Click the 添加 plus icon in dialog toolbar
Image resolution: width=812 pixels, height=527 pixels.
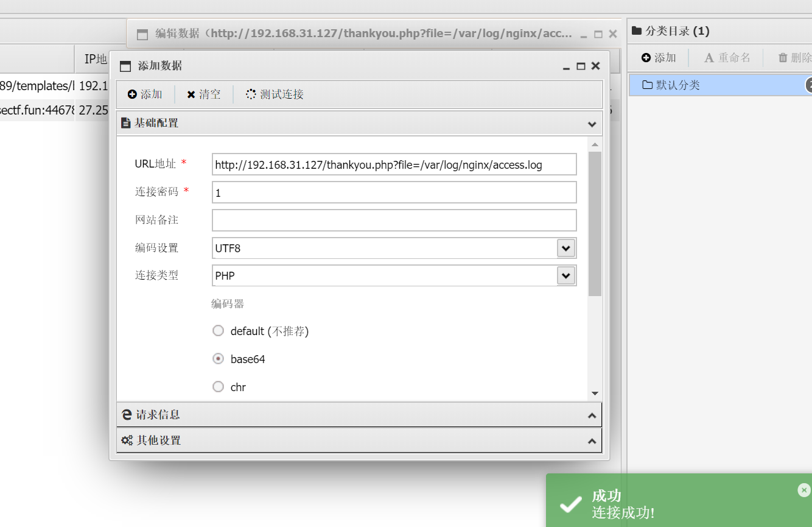pyautogui.click(x=132, y=94)
